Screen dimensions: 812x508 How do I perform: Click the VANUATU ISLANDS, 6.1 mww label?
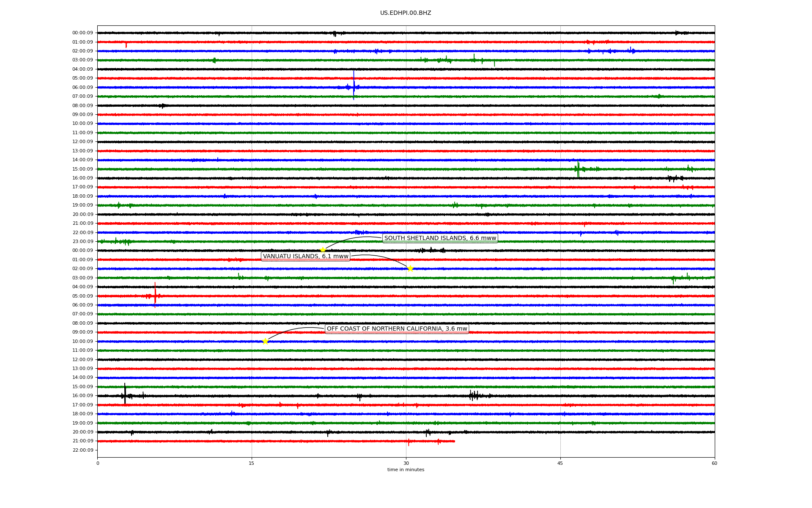305,257
